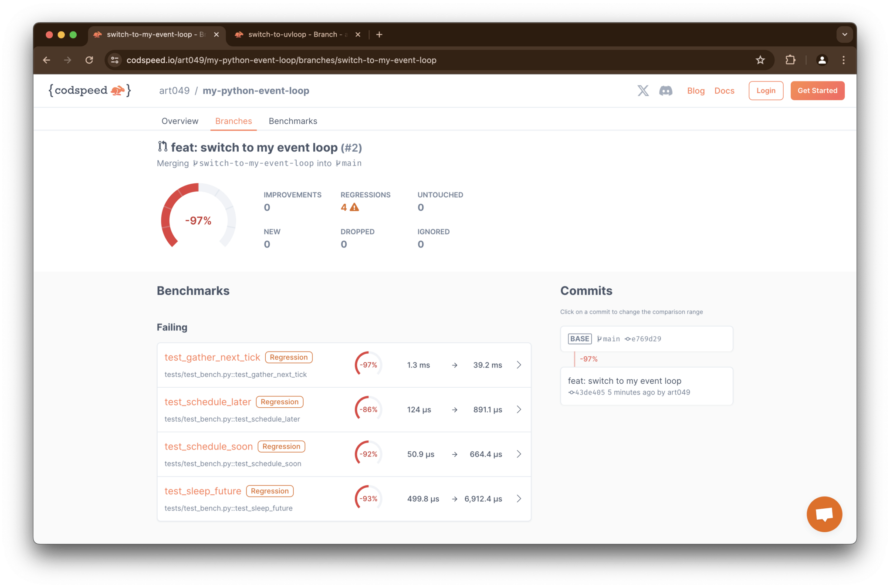Image resolution: width=890 pixels, height=588 pixels.
Task: Reload the page
Action: [89, 60]
